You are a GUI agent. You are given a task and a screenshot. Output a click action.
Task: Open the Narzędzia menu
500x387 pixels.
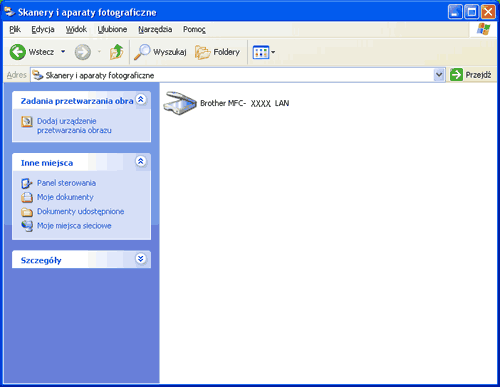(155, 29)
